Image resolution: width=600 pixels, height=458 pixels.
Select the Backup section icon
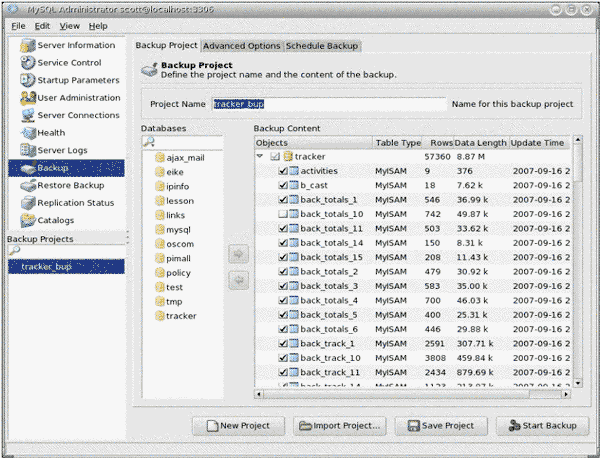(x=28, y=168)
